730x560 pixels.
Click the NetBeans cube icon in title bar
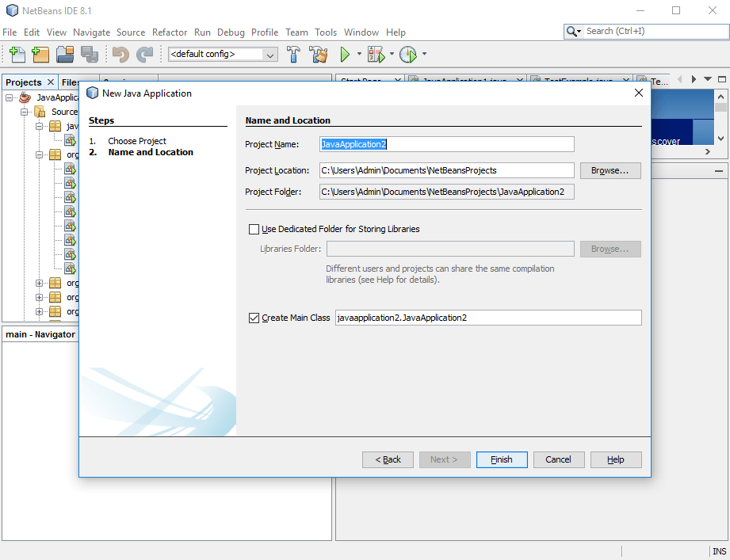click(12, 10)
